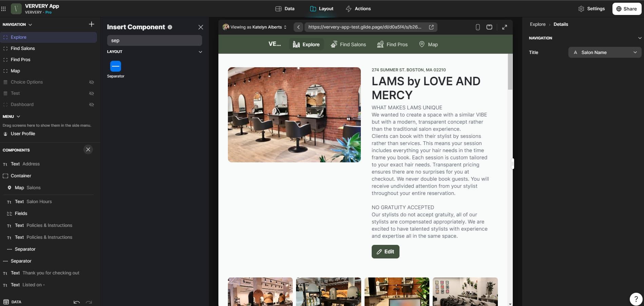Redo the last change
The width and height of the screenshot is (644, 306).
tap(89, 302)
